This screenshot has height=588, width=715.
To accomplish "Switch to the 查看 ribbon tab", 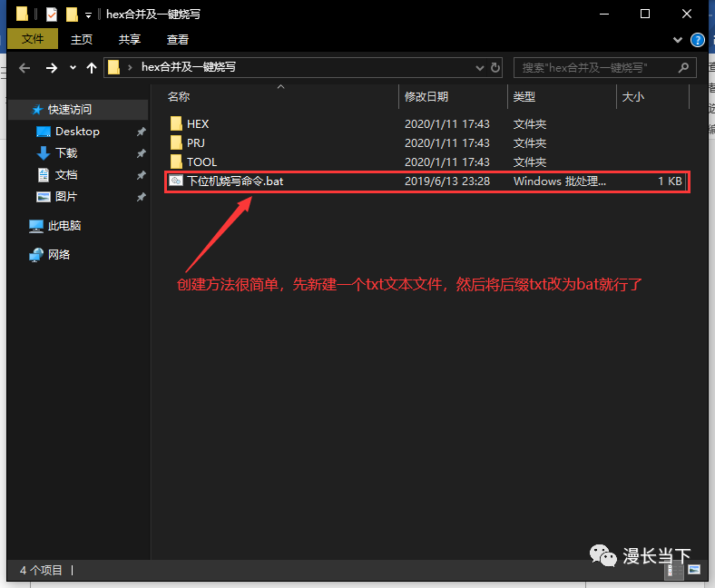I will pyautogui.click(x=178, y=39).
